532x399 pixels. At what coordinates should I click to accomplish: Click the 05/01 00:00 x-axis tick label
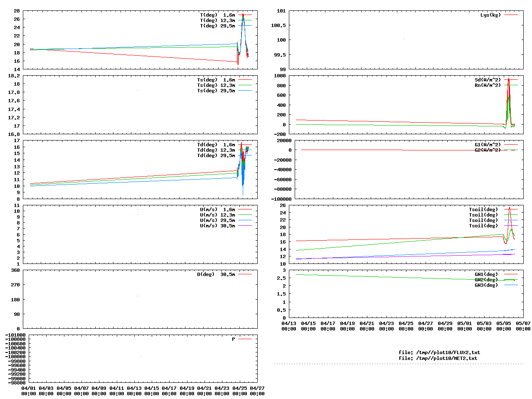pyautogui.click(x=465, y=326)
